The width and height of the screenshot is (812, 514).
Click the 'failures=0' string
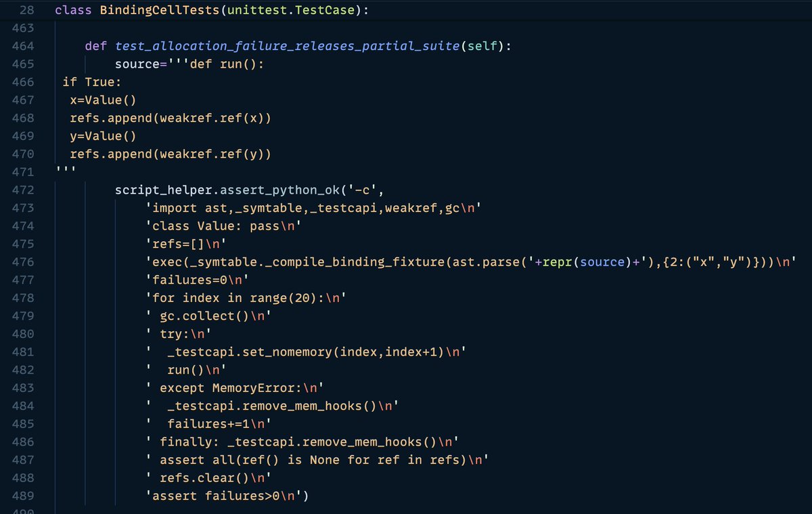196,281
